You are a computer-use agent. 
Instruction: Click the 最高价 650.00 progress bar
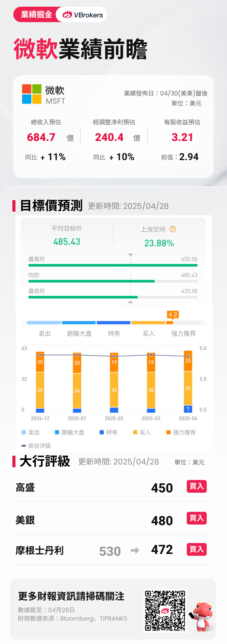pos(113,265)
